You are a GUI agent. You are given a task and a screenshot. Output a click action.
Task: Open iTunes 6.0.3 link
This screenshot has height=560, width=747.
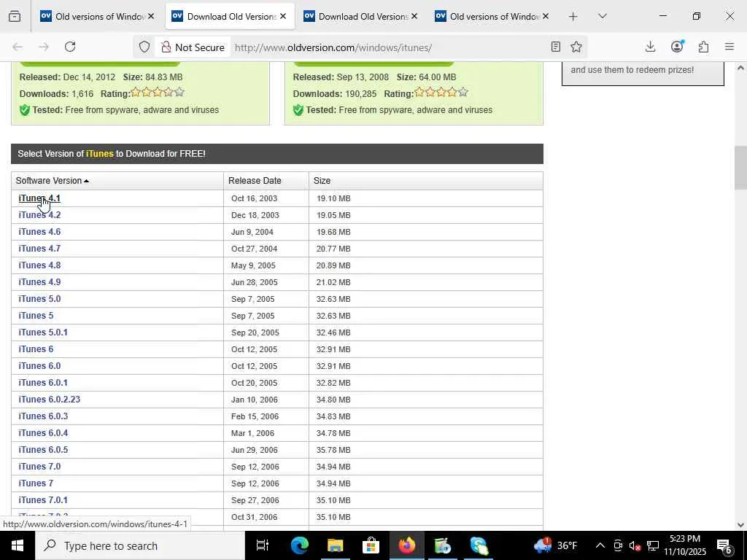43,416
